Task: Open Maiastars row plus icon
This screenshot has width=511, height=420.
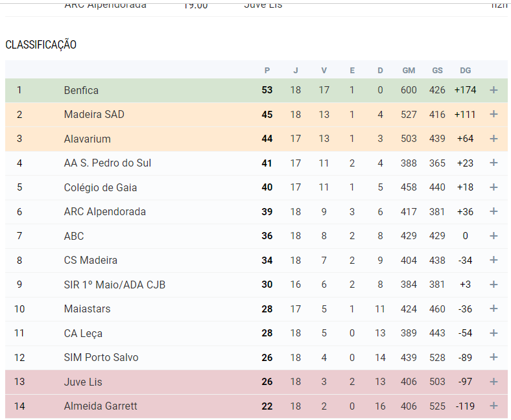Action: click(x=493, y=309)
